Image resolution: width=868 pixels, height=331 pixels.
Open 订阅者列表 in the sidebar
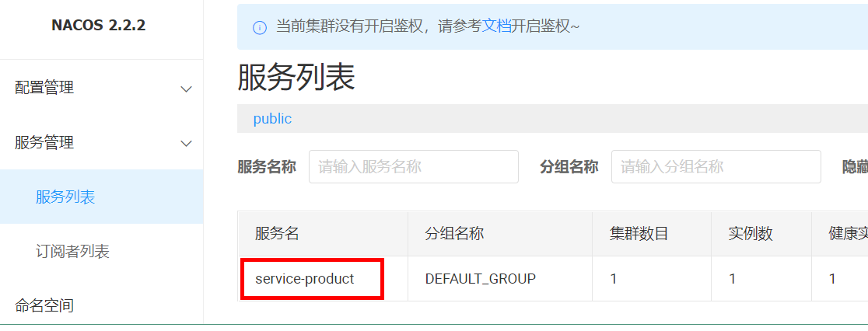point(72,252)
